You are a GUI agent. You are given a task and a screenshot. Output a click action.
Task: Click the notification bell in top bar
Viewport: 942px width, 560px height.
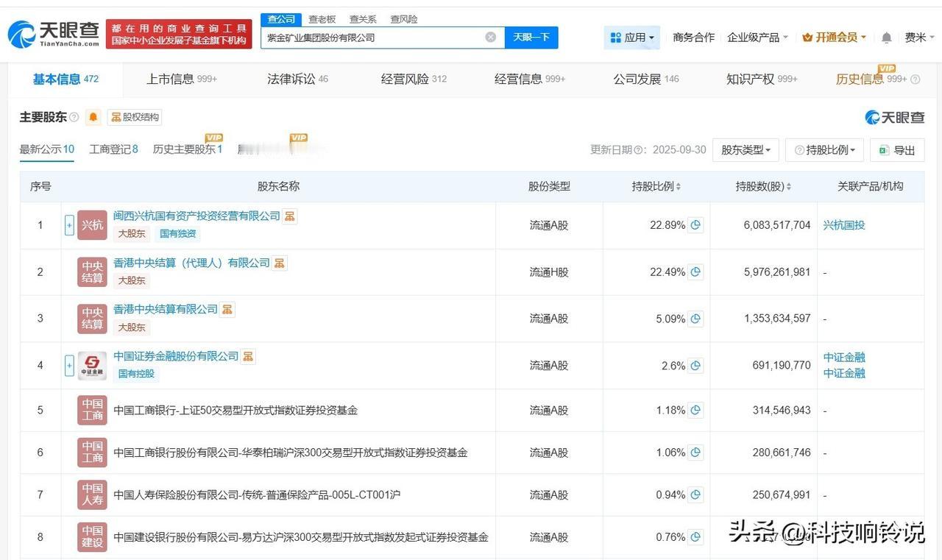pyautogui.click(x=886, y=38)
